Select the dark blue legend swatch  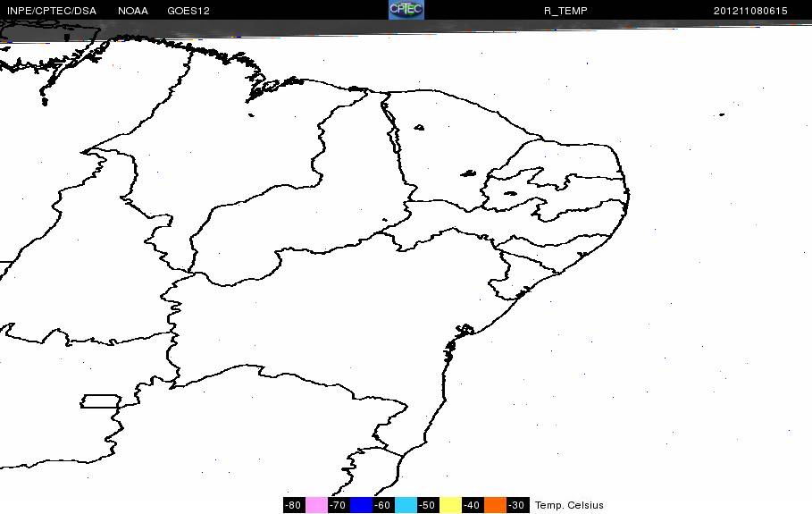[x=361, y=505]
